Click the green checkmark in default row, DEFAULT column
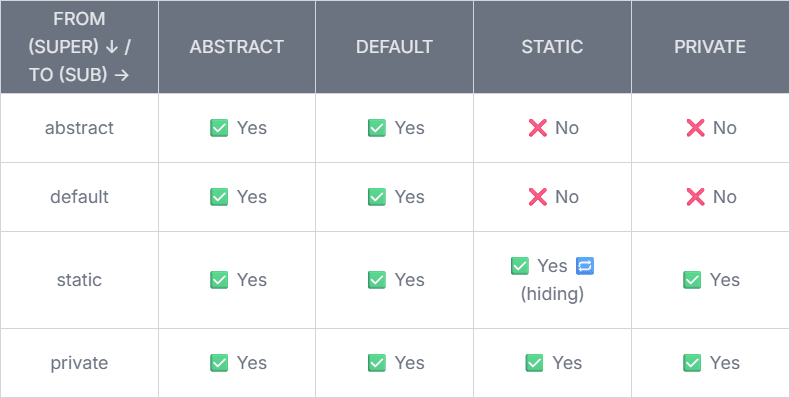This screenshot has height=398, width=790. [377, 197]
